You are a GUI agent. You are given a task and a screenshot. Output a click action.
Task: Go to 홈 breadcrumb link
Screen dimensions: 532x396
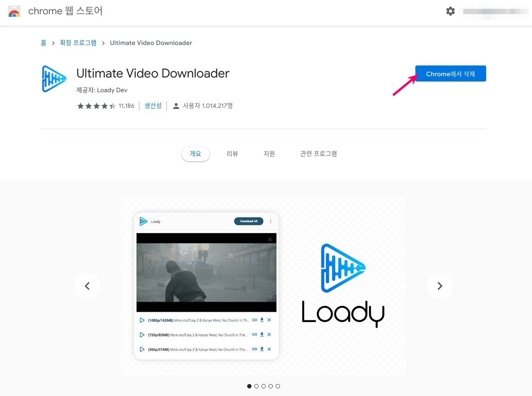pos(44,43)
